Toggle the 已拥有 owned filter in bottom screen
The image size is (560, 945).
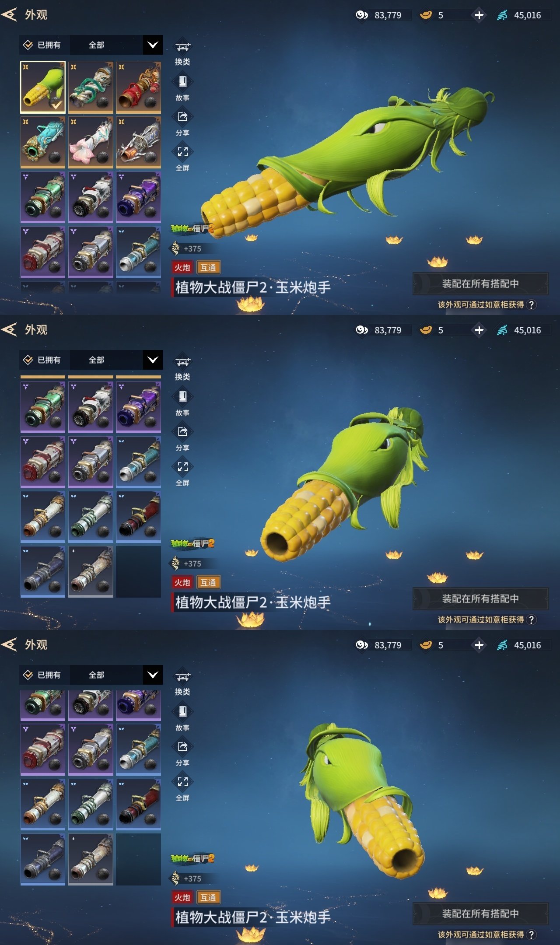pos(43,675)
